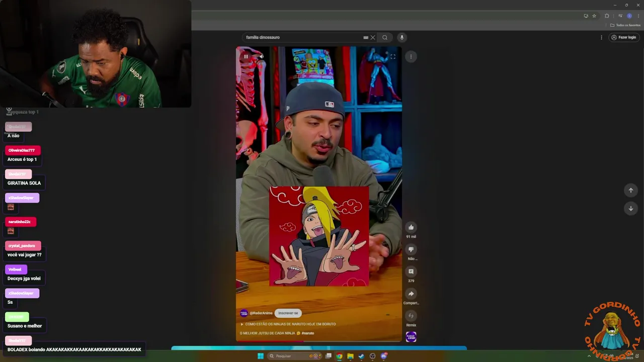Click the taskbar Pesquisar search box

(x=295, y=356)
